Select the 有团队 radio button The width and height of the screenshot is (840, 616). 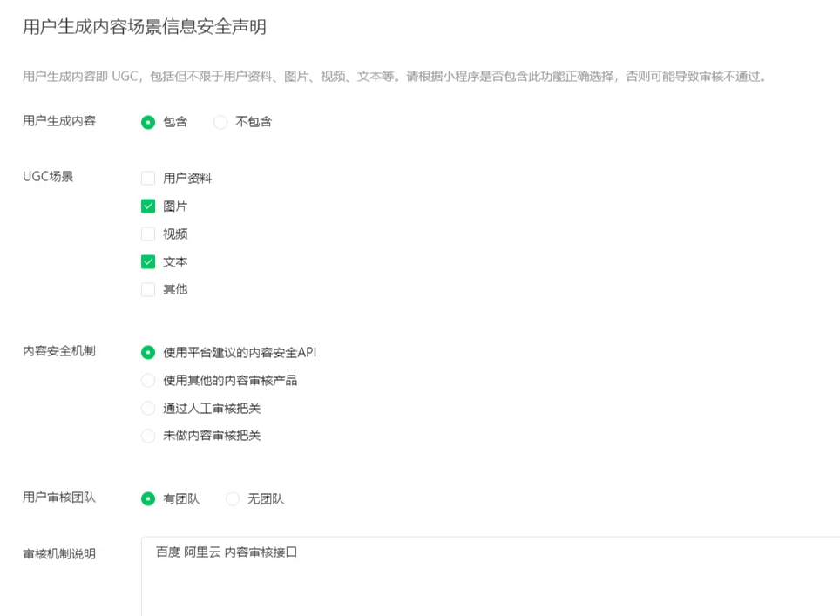148,498
